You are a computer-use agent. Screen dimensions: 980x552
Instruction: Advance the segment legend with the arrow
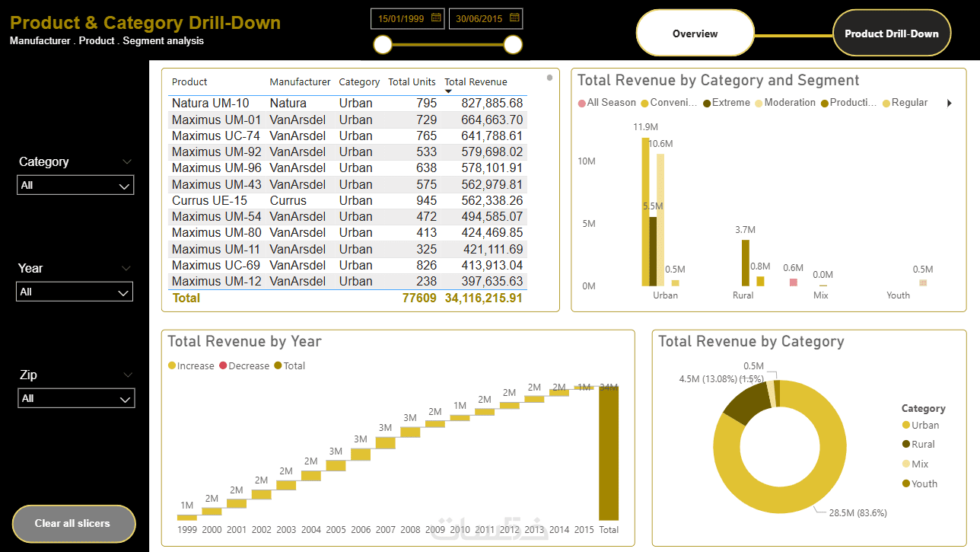tap(949, 103)
